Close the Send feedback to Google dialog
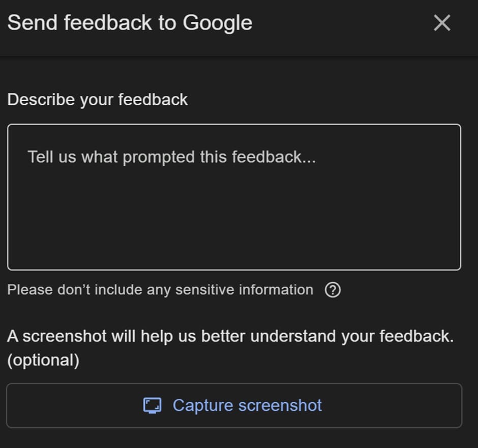Image resolution: width=478 pixels, height=448 pixels. (442, 23)
